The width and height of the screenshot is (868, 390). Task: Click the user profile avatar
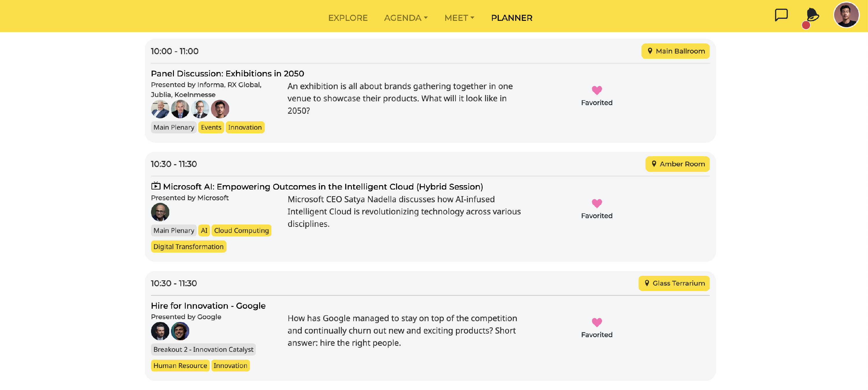[846, 15]
